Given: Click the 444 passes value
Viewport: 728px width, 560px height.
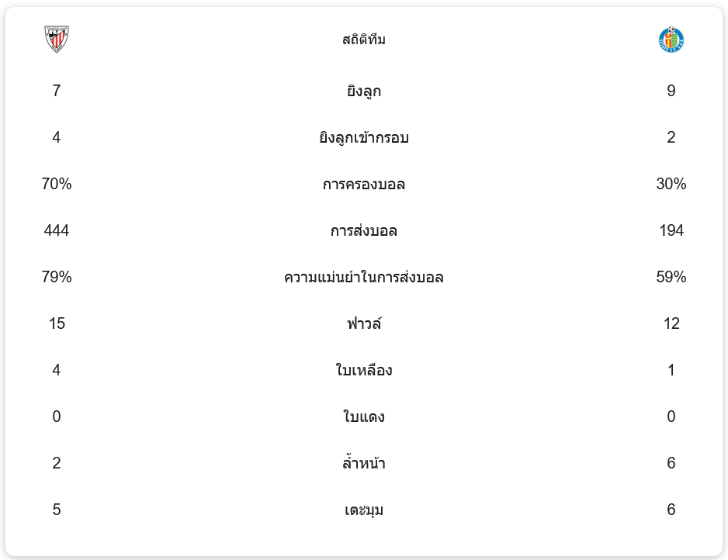Looking at the screenshot, I should click(57, 230).
